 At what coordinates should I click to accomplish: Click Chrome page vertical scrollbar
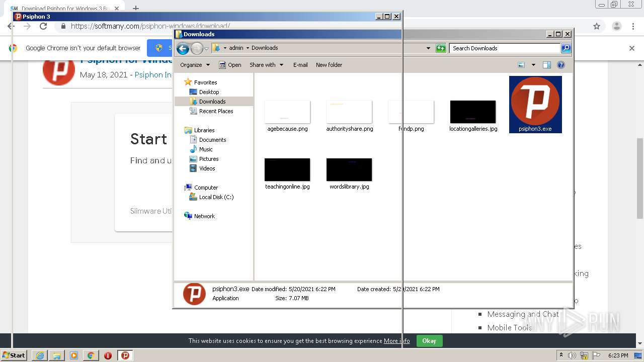(x=640, y=178)
